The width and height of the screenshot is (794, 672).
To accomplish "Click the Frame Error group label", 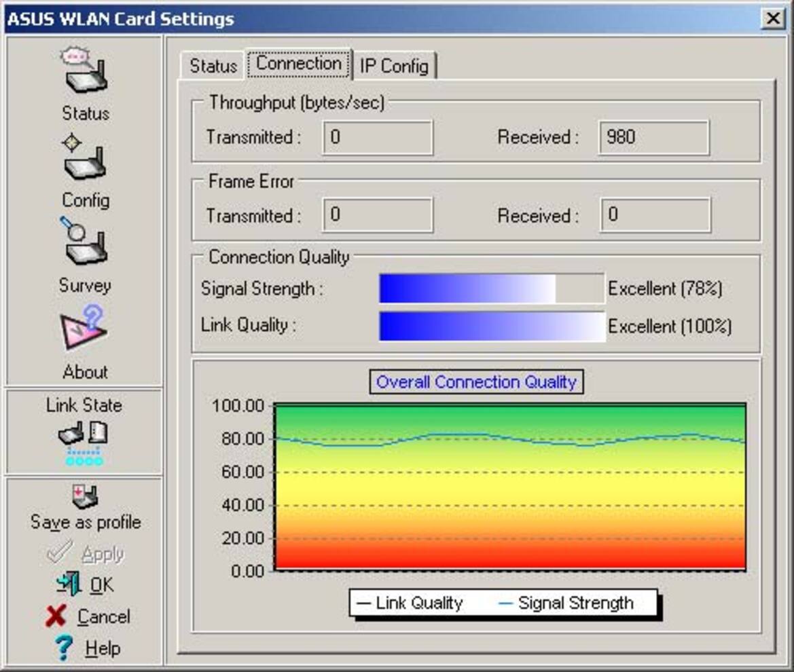I will click(251, 182).
